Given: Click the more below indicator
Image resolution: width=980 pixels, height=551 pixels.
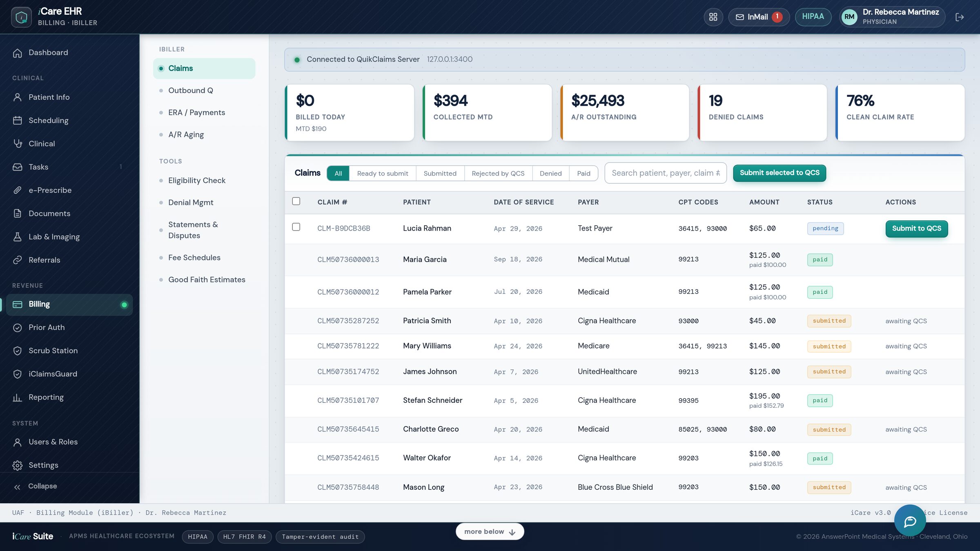Looking at the screenshot, I should point(490,531).
